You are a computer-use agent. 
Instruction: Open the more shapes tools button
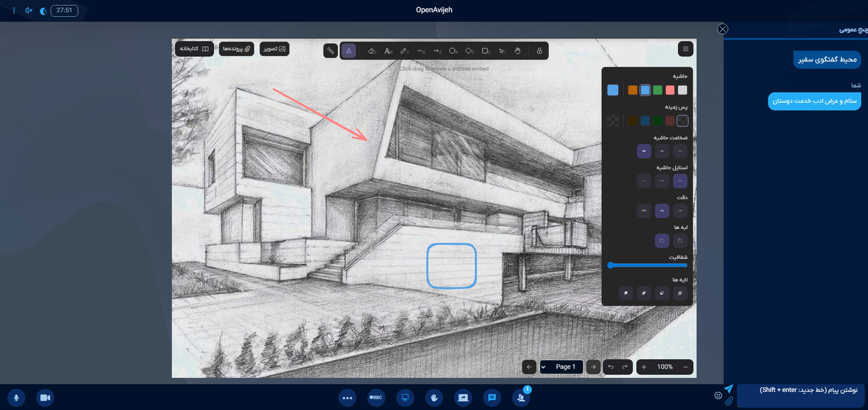click(x=349, y=51)
